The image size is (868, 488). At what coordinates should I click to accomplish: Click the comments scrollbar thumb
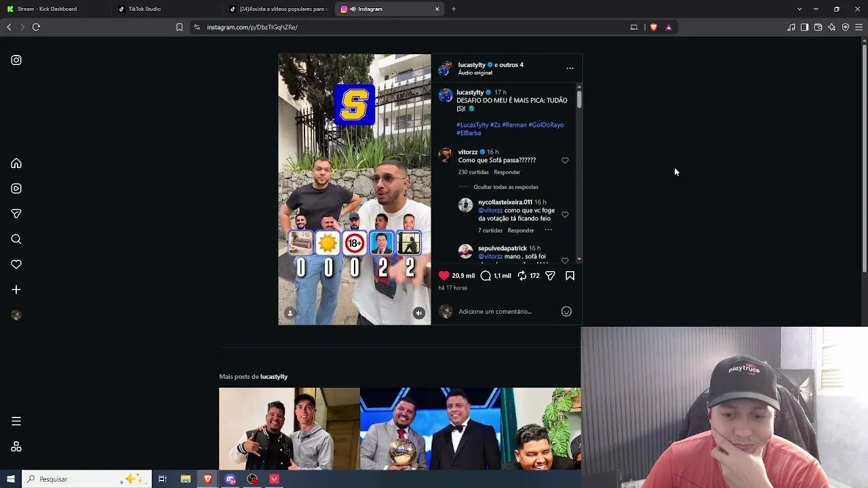coord(579,99)
